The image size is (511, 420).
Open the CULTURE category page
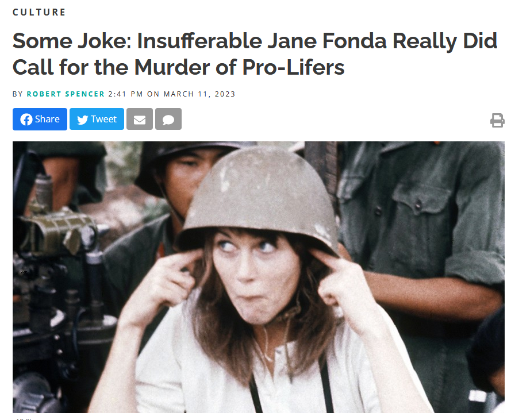pos(39,13)
